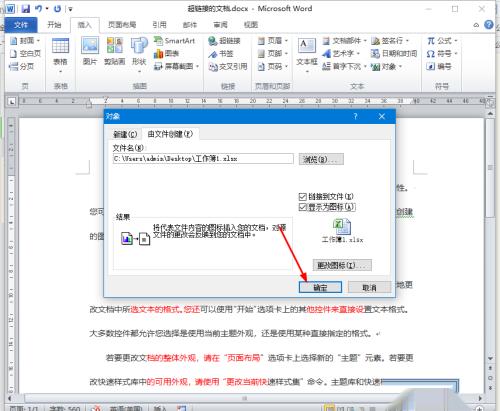Expand the Signature Line (签名行) dropdown
The height and width of the screenshot is (411, 500).
407,41
